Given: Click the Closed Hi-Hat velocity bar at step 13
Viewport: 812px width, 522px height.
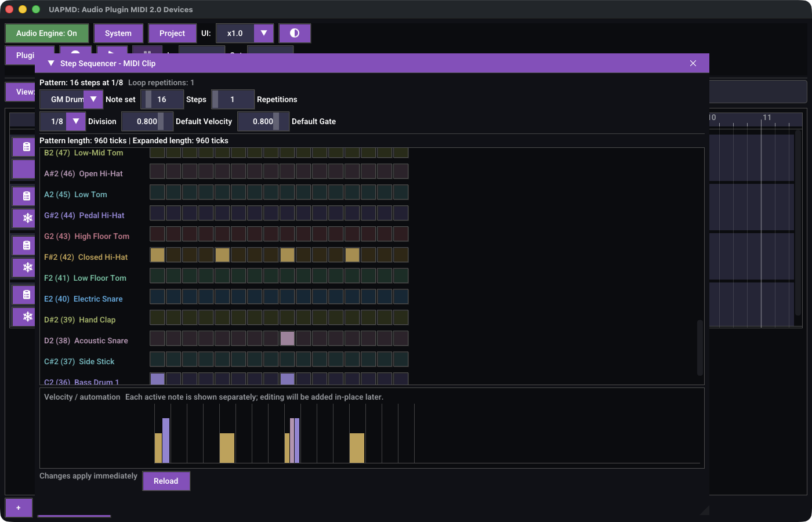Looking at the screenshot, I should [x=357, y=448].
